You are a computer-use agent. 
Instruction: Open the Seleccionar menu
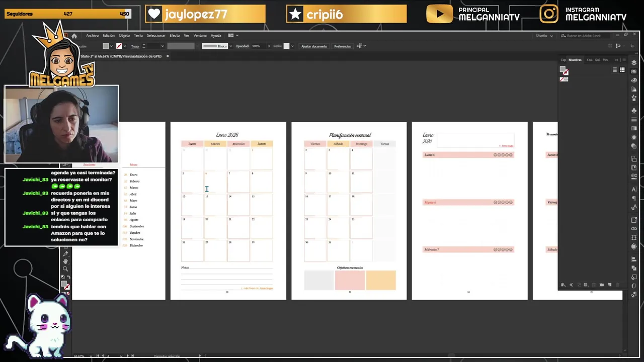[156, 36]
